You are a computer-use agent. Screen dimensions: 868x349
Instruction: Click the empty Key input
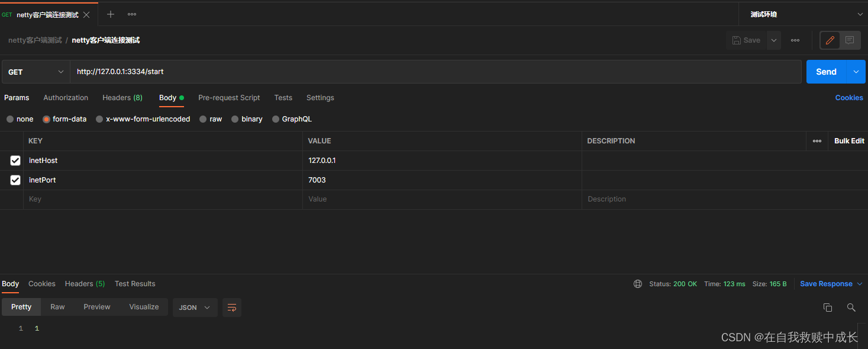[x=163, y=199]
